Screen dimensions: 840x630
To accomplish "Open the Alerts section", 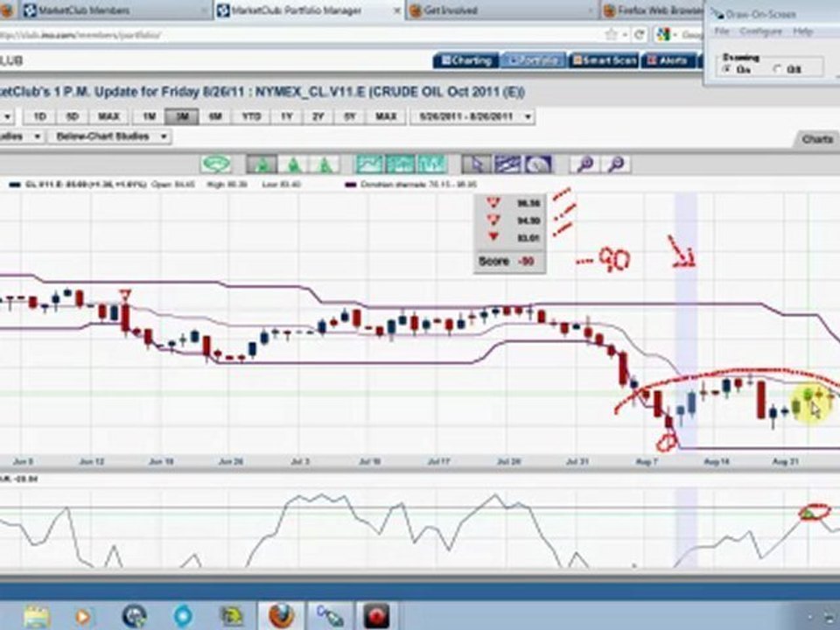I will point(668,60).
